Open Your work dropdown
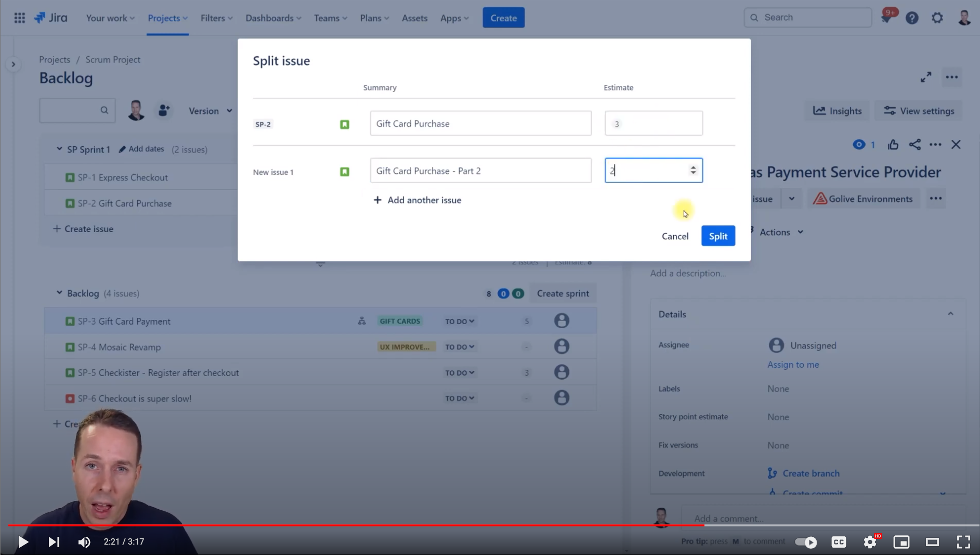Screen dimensions: 980x555 [110, 18]
